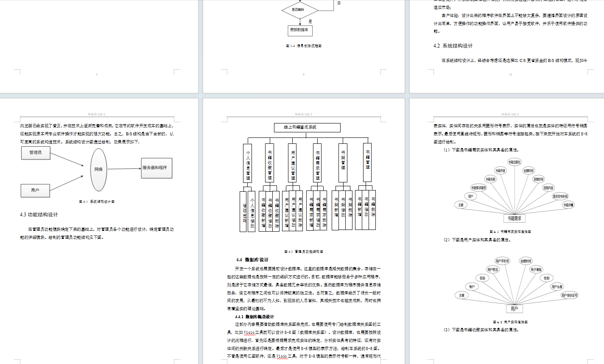This screenshot has width=604, height=364.
Task: Click the 书籍需求 entity rectangle
Action: [515, 218]
